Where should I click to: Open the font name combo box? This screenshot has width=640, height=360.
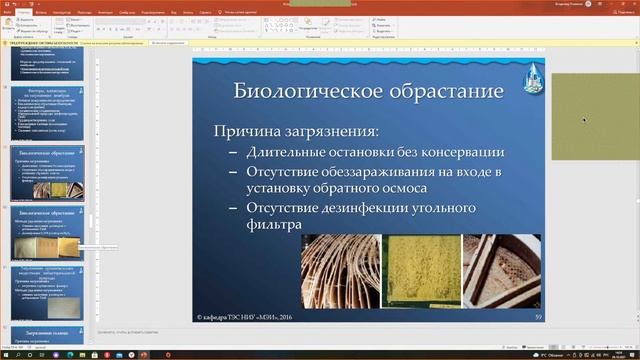click(x=120, y=22)
